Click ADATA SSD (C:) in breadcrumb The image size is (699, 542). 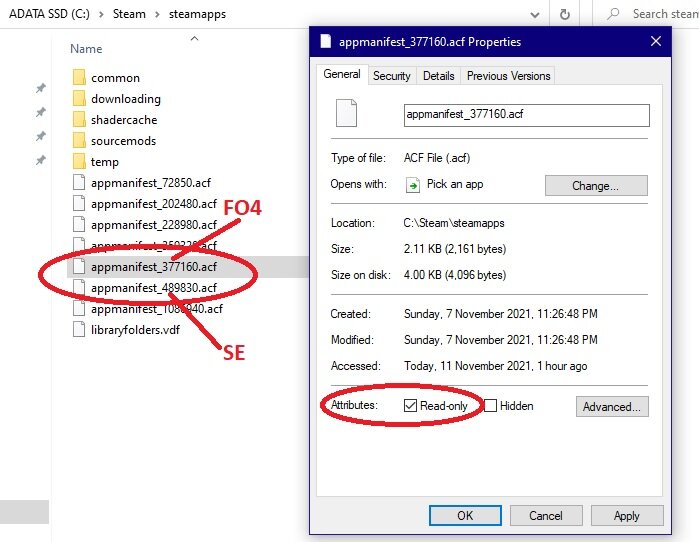point(49,14)
